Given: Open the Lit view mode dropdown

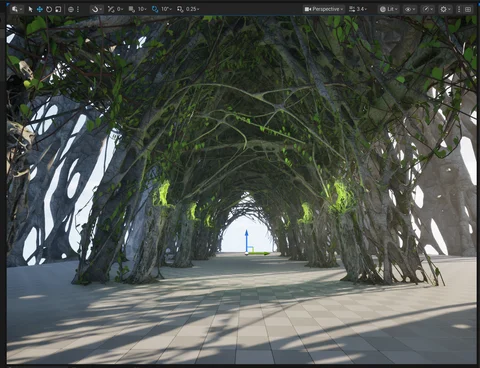Looking at the screenshot, I should [x=389, y=9].
